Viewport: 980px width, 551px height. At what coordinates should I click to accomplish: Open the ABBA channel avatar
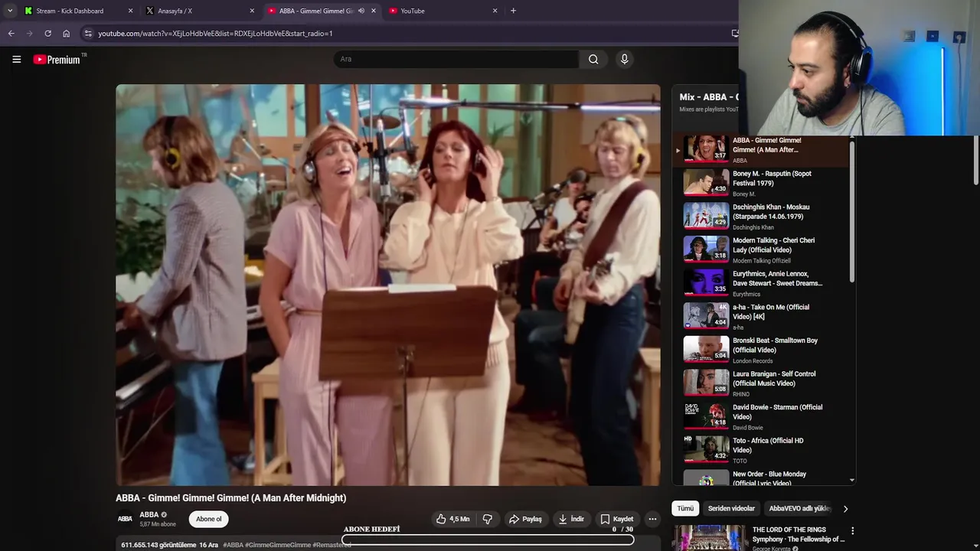[x=125, y=519]
